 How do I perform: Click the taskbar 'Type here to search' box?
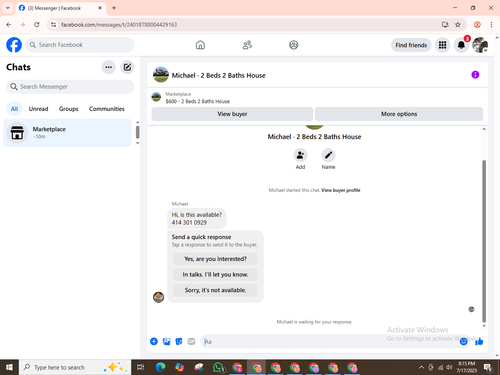pos(75,367)
